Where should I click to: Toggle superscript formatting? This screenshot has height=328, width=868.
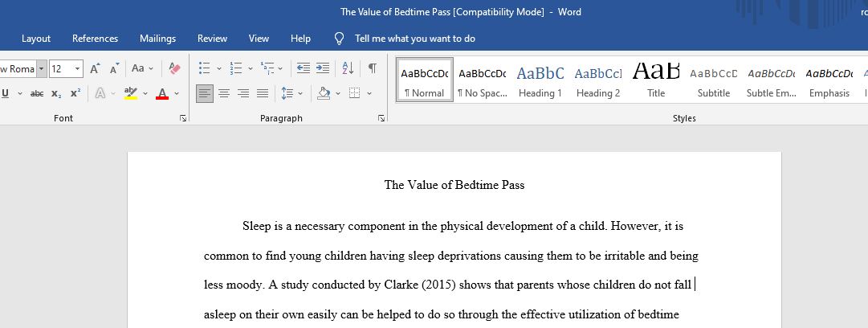(75, 93)
